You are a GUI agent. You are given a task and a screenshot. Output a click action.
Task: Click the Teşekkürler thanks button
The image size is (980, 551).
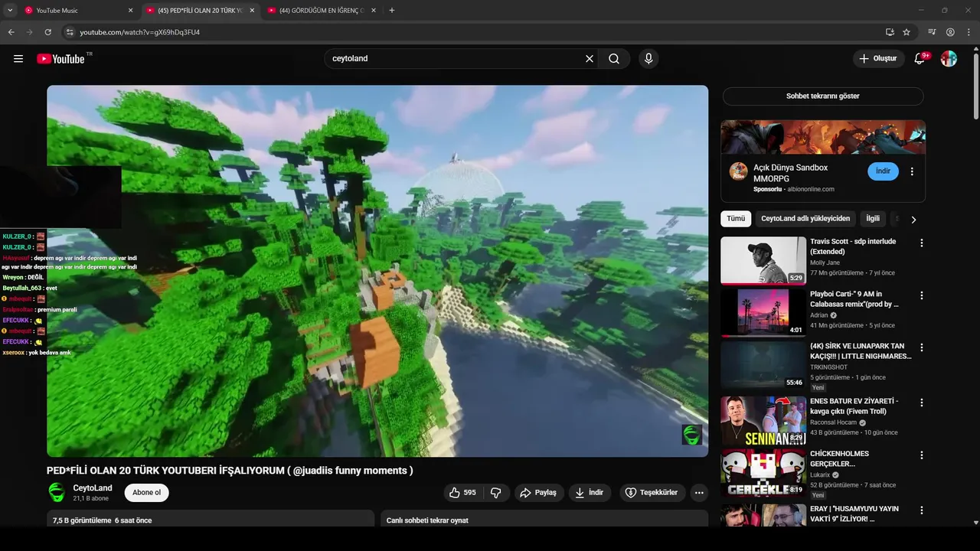pos(652,493)
